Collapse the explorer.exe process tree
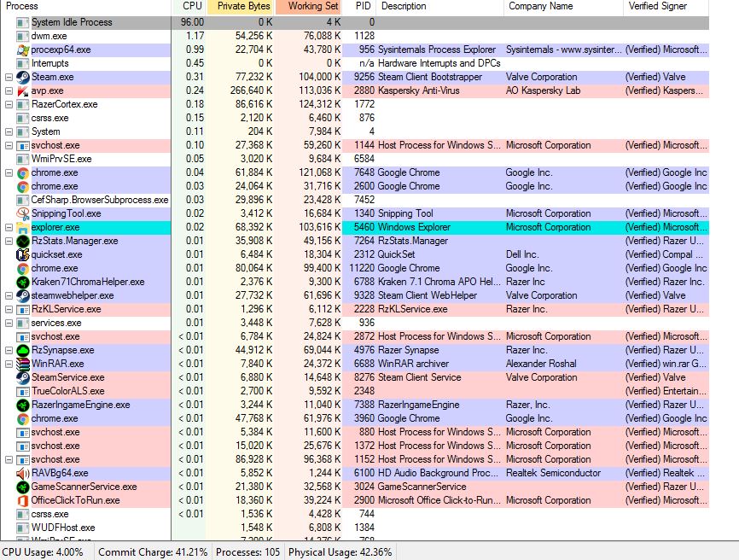 (x=9, y=227)
